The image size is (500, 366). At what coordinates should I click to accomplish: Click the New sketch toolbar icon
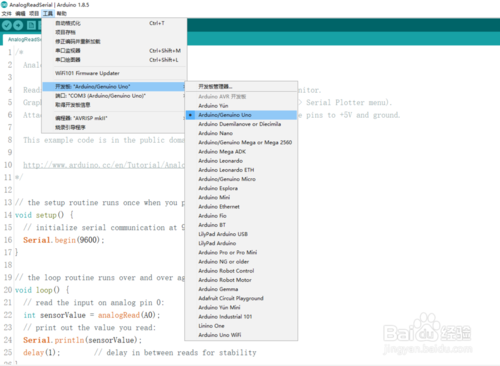[31, 25]
